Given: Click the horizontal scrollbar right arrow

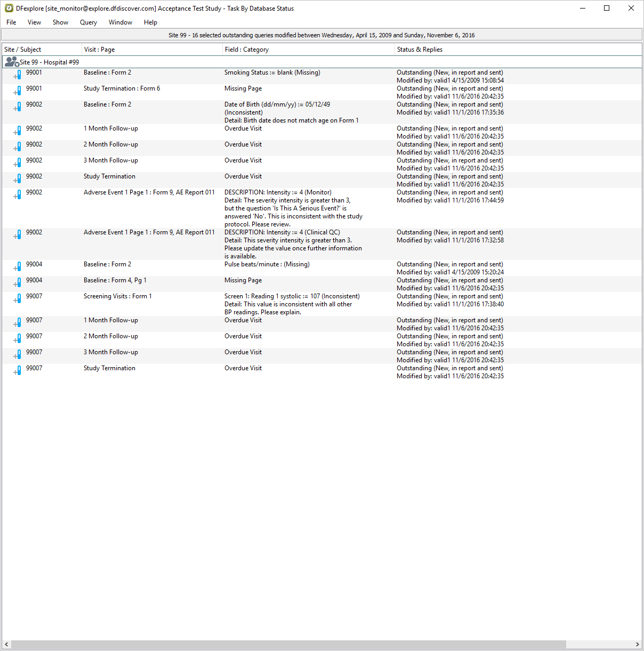Looking at the screenshot, I should tap(637, 644).
